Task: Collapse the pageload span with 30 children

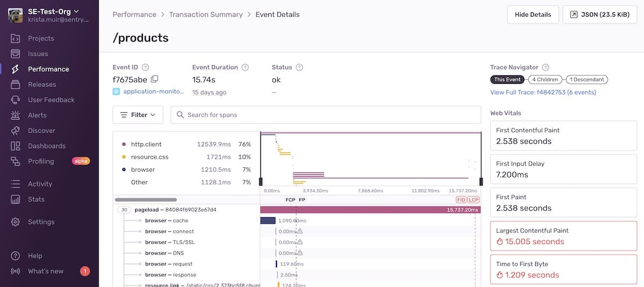Action: click(125, 210)
